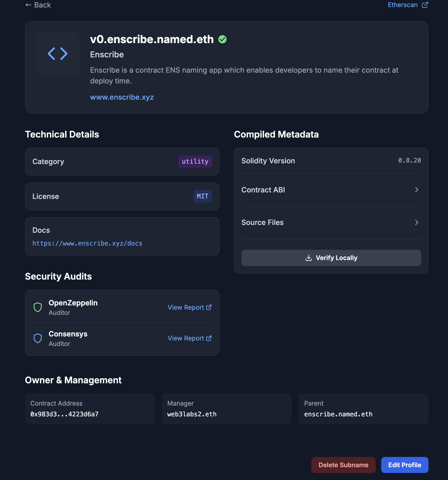Click the parent name enscribe.named.eth
448x480 pixels.
pos(338,414)
